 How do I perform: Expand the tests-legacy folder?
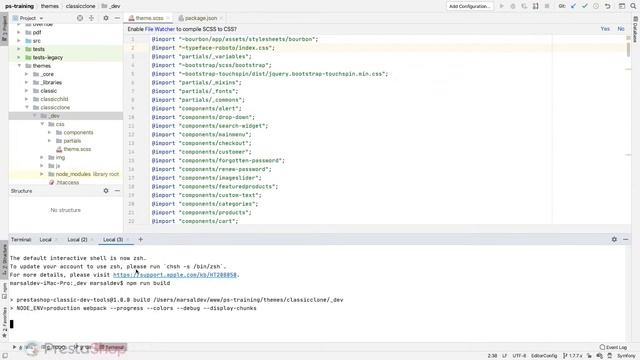click(19, 58)
